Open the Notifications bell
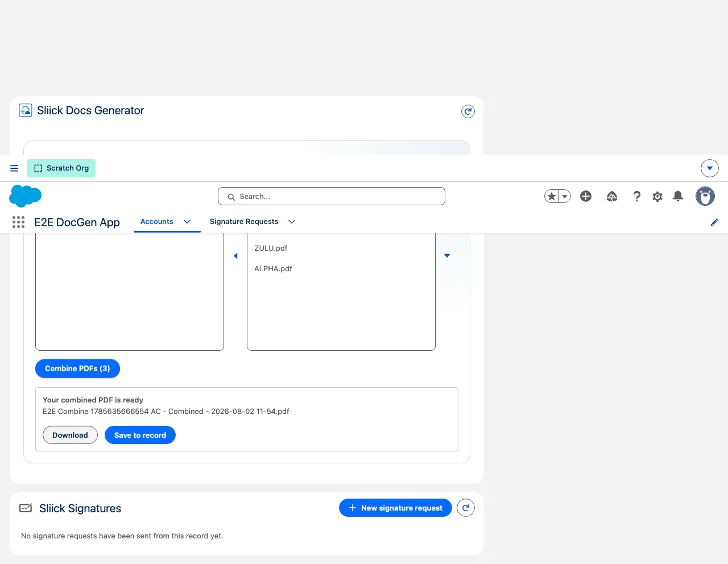Screen dimensions: 728x564 pyautogui.click(x=678, y=196)
